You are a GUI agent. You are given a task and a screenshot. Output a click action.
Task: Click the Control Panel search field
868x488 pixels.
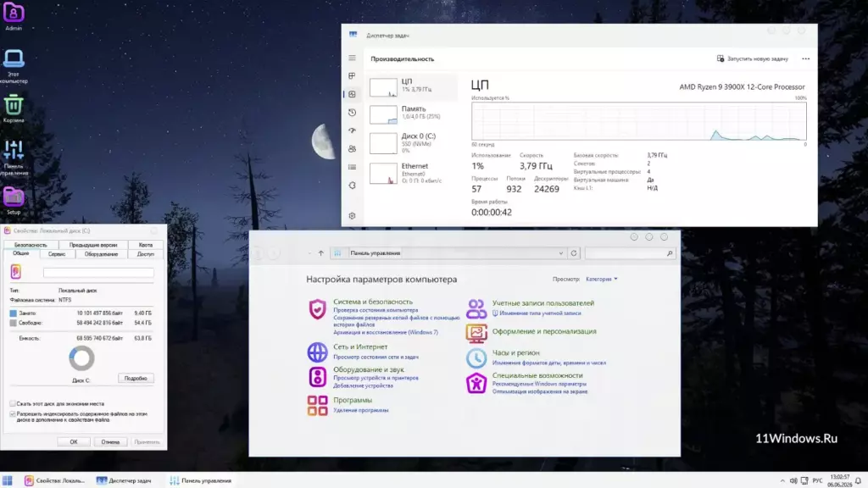point(630,252)
